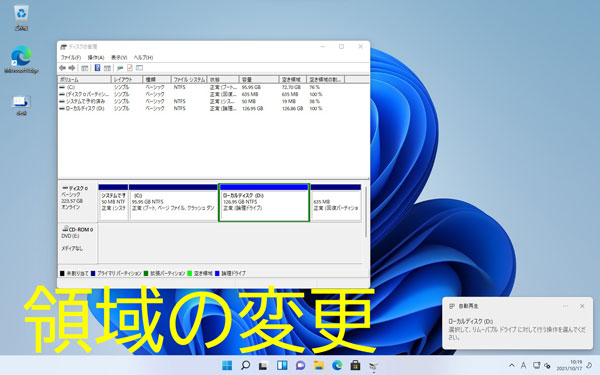Sort by the レイアウト column header
This screenshot has width=600, height=375.
click(127, 80)
